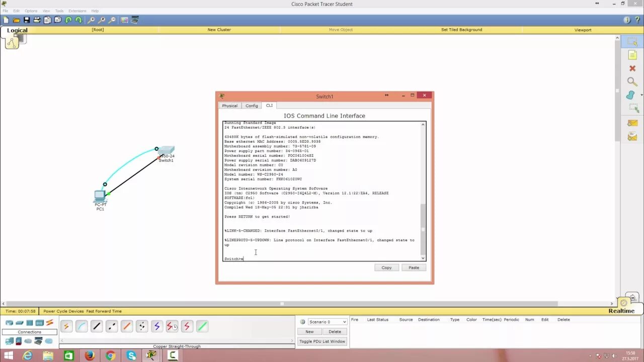Select the red X Delete tool
The height and width of the screenshot is (362, 644).
point(632,68)
